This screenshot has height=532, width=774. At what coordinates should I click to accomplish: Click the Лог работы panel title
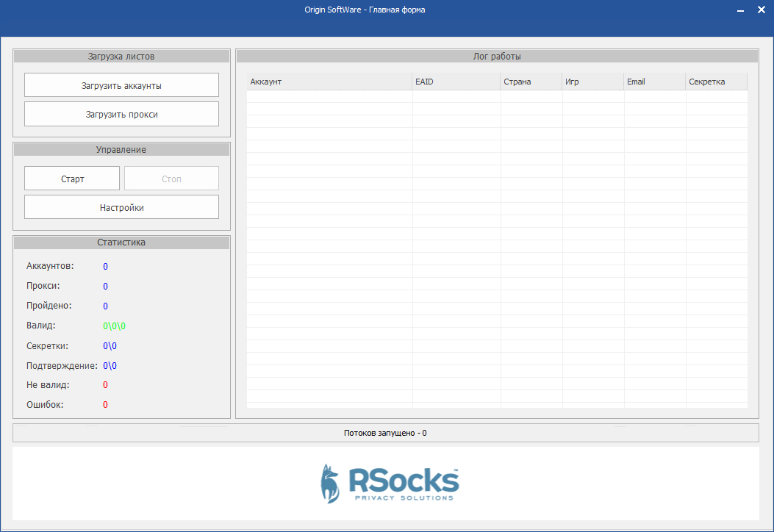pyautogui.click(x=497, y=57)
